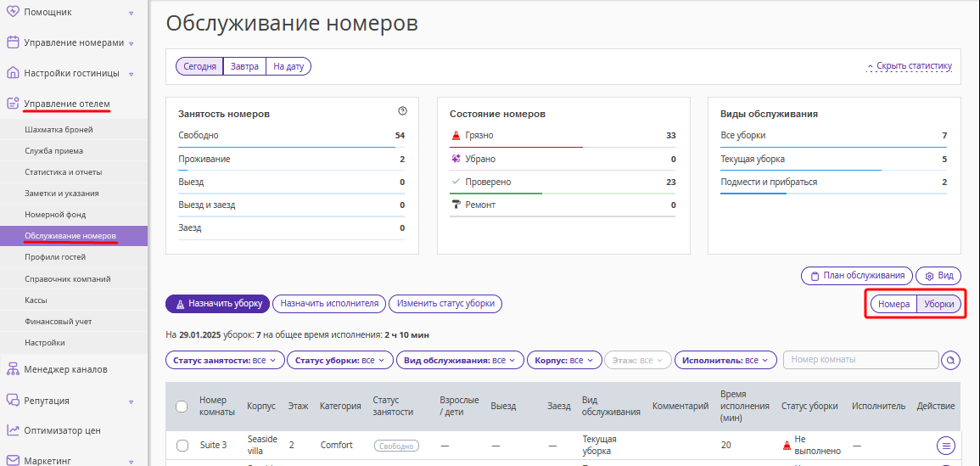Click the search magnifier icon button
Screen dimensions: 980x466
(950, 360)
